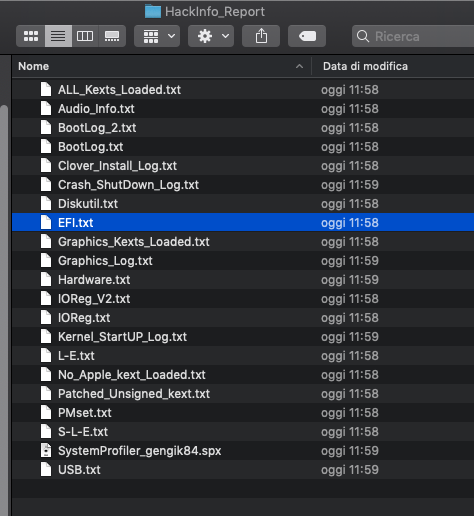The image size is (474, 516).
Task: Switch to column view mode
Action: (x=85, y=36)
